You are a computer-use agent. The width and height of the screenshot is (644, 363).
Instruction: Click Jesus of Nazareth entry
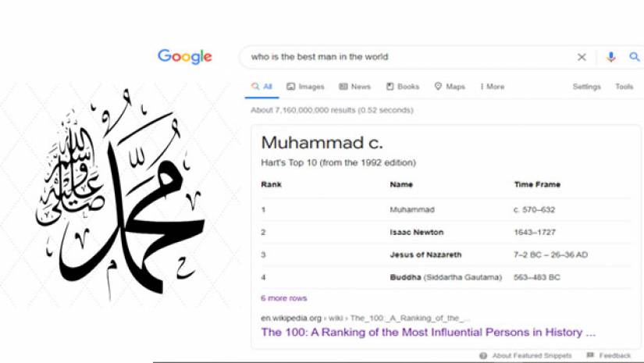pos(425,254)
